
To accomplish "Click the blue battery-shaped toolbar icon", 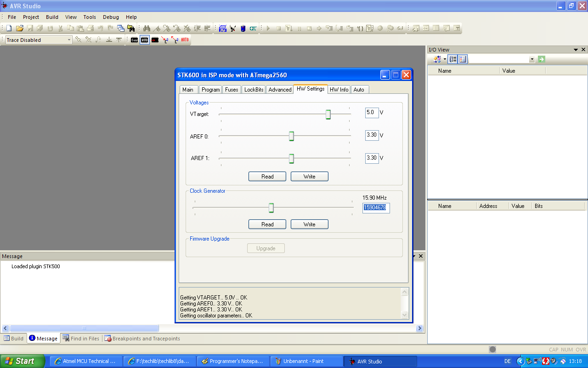I will [243, 29].
